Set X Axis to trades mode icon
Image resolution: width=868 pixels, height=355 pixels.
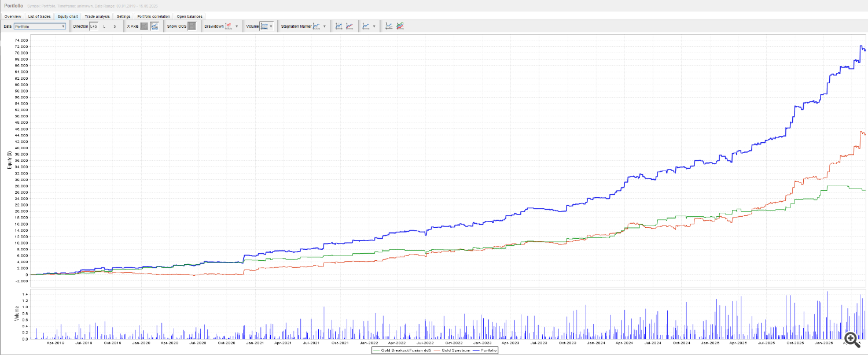144,26
